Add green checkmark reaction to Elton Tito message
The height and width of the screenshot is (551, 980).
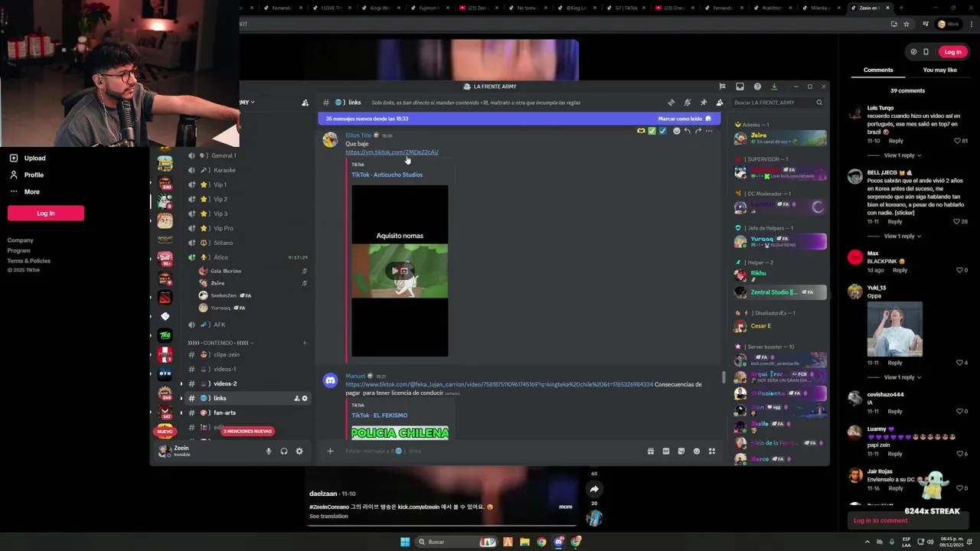[x=652, y=131]
